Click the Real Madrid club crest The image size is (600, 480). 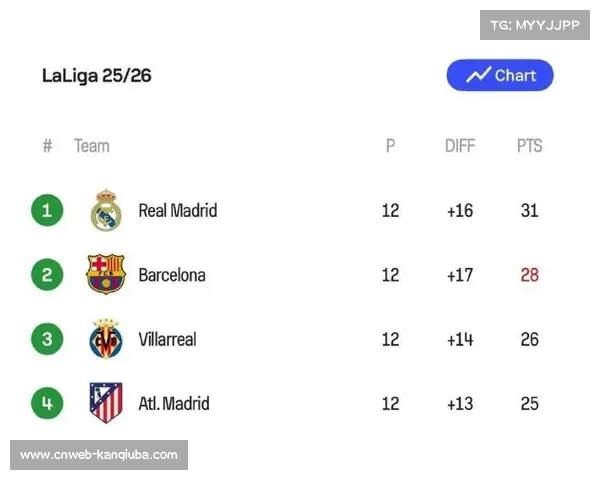point(106,211)
